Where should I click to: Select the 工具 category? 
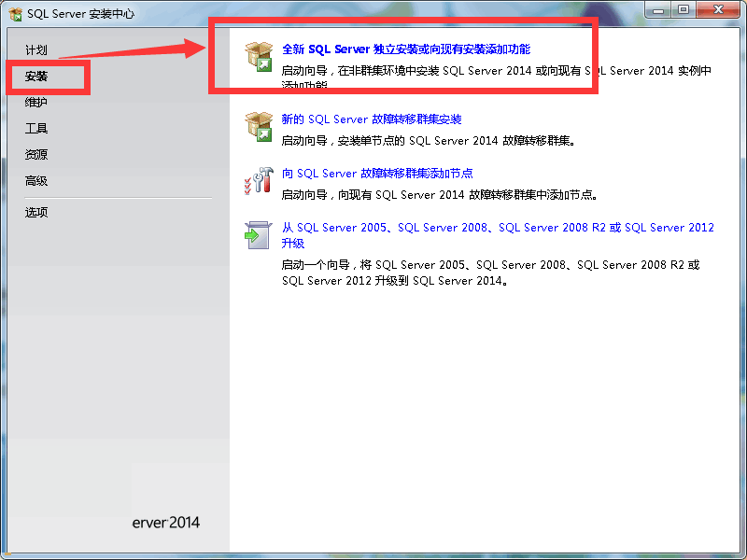point(35,128)
